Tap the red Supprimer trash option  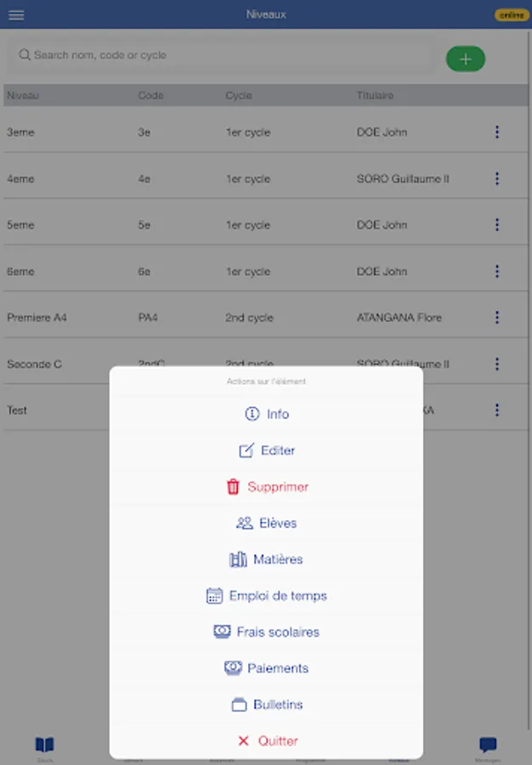pos(266,487)
